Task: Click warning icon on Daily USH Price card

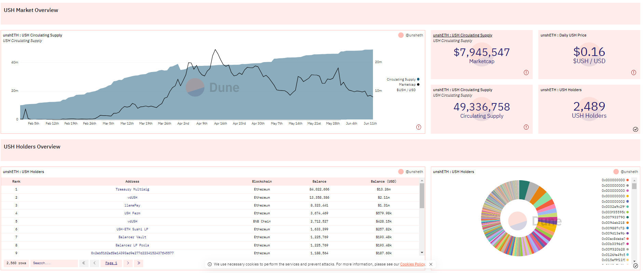Action: (x=633, y=73)
